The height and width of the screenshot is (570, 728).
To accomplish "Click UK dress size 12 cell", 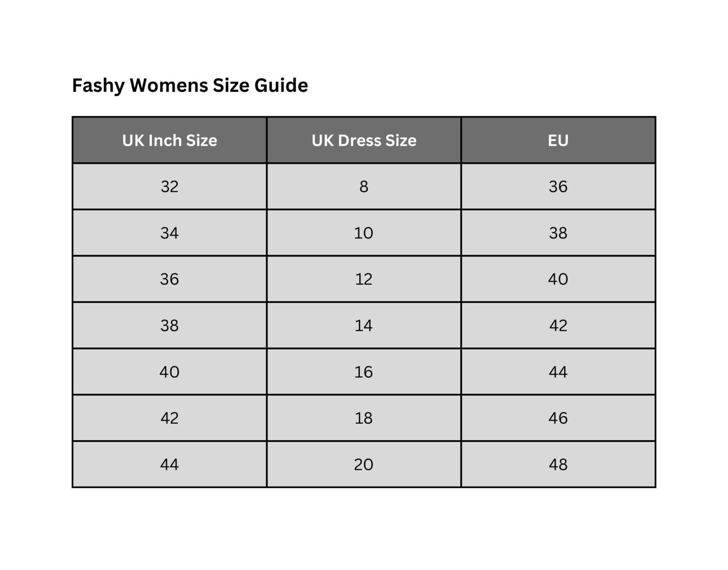I will tap(364, 279).
